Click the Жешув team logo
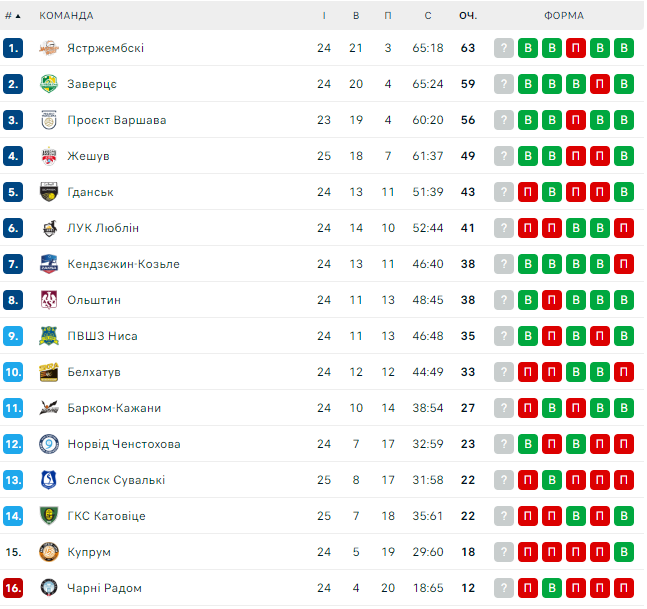Screen dimensions: 647x609 tap(48, 156)
